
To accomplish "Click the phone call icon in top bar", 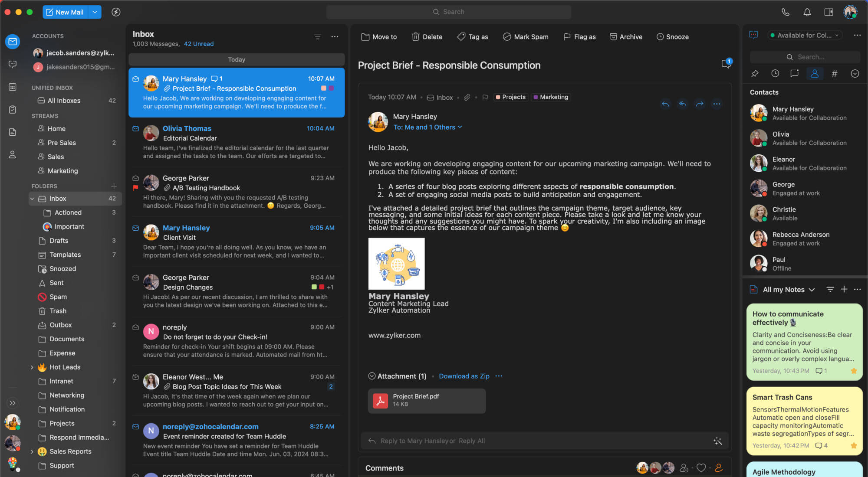I will (786, 12).
